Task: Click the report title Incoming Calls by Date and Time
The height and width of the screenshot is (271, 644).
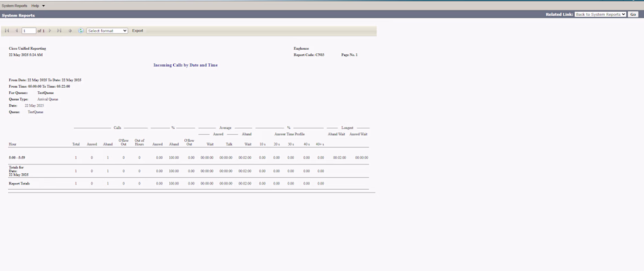Action: pos(186,66)
